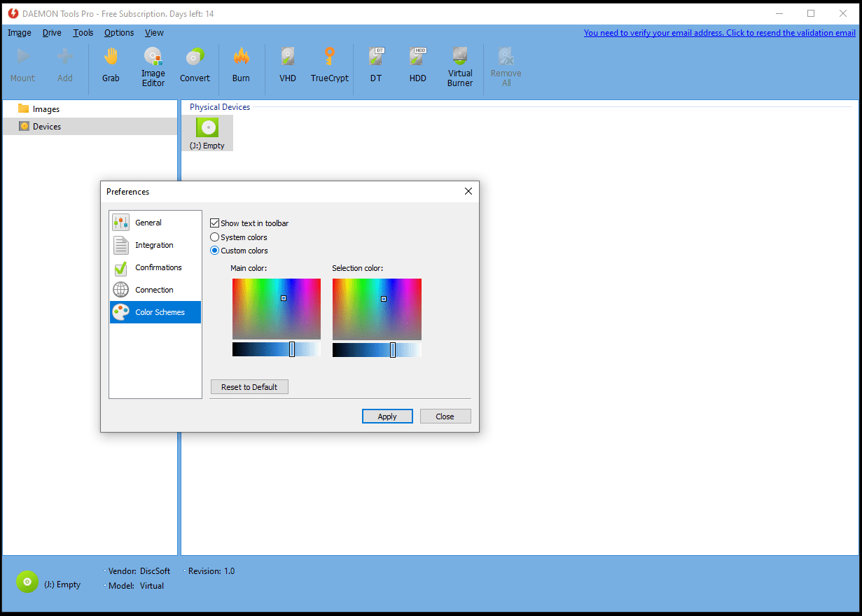The width and height of the screenshot is (862, 616).
Task: Click (J:) Empty label in status panel
Action: point(62,584)
